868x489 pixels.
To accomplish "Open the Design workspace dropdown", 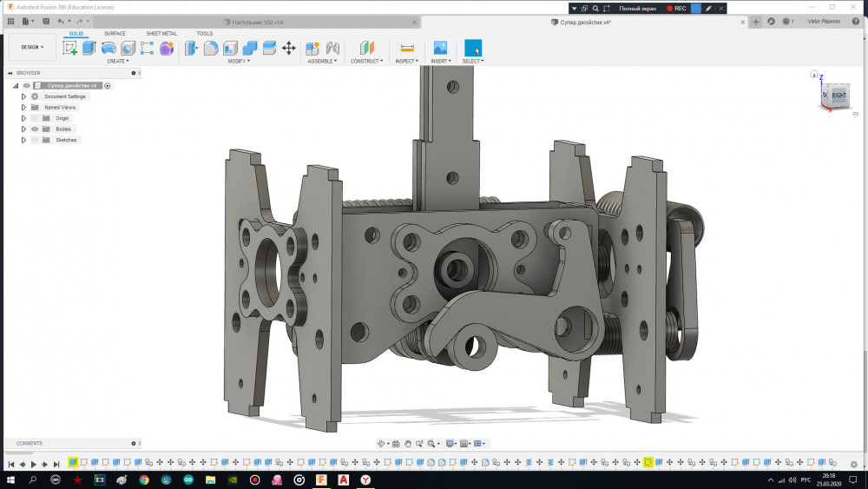I will pyautogui.click(x=32, y=47).
